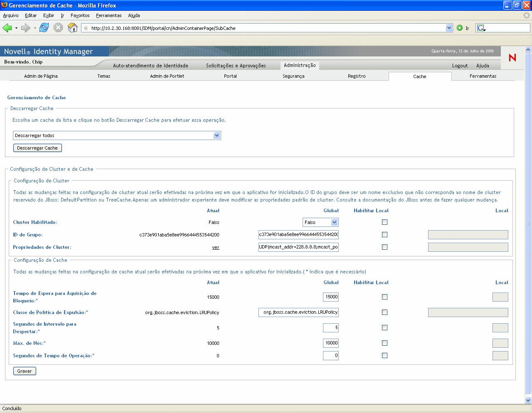Enable local for Máx. de Nós
The width and height of the screenshot is (532, 413).
384,343
